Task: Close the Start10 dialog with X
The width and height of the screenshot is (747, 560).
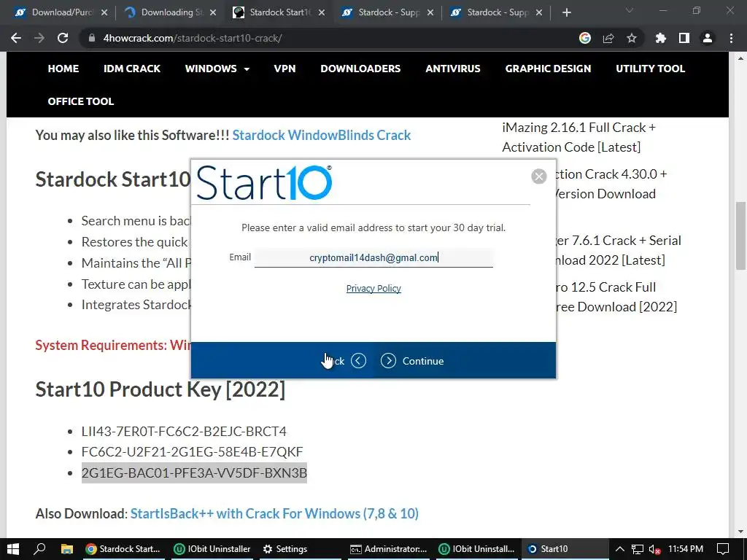Action: tap(539, 176)
